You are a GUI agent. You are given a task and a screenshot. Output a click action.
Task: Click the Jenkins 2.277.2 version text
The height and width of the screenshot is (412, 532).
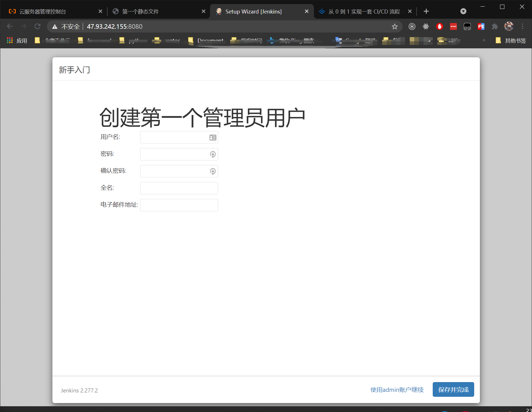(79, 390)
